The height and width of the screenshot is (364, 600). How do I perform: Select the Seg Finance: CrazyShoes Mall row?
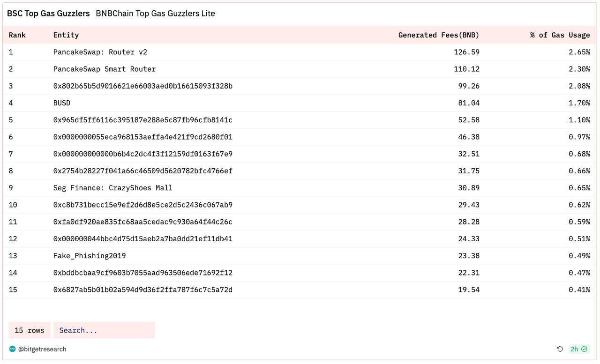[x=300, y=188]
